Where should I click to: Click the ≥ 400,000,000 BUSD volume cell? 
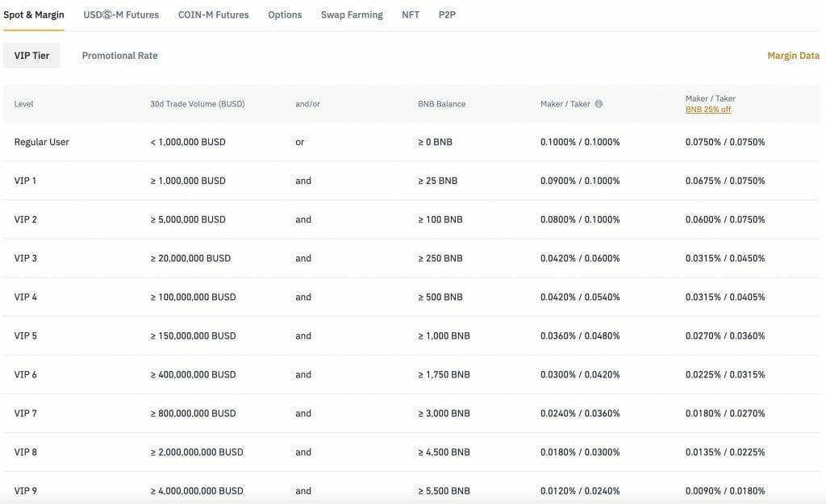pos(194,374)
